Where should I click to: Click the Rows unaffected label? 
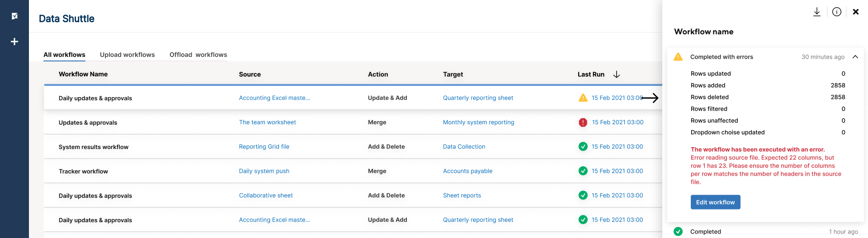click(714, 121)
